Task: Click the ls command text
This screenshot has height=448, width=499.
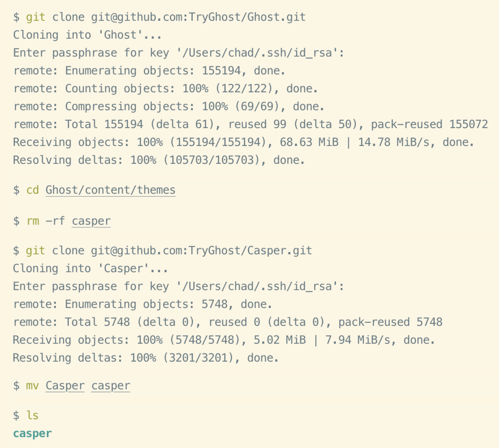Action: tap(32, 415)
